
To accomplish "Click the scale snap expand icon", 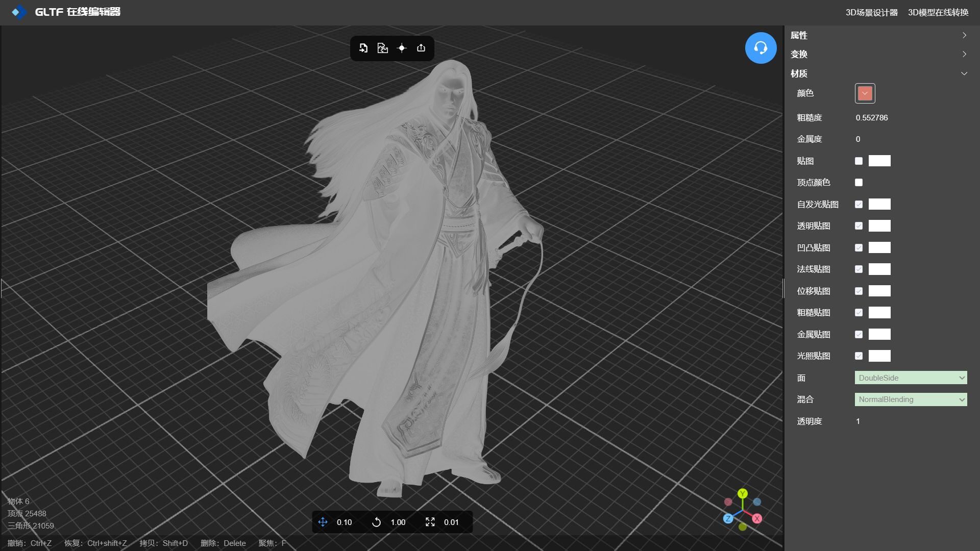I will tap(430, 522).
